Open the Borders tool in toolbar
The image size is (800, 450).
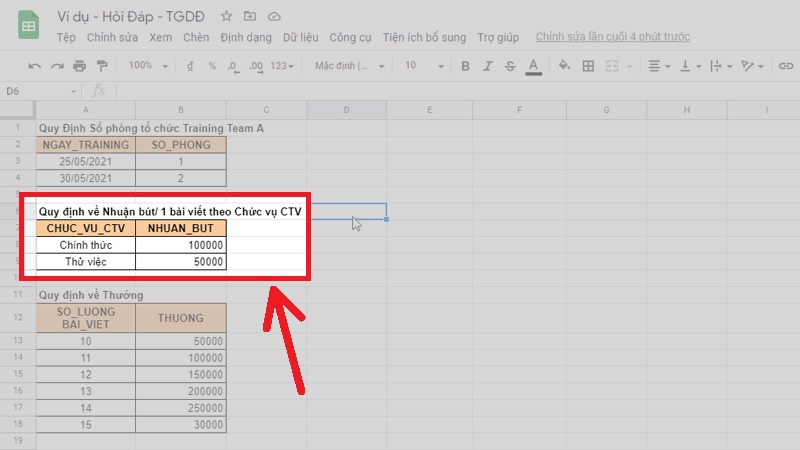click(x=588, y=66)
